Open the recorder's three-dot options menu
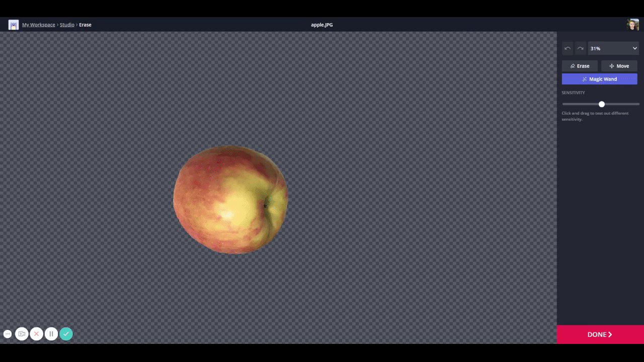Image resolution: width=644 pixels, height=362 pixels. tap(8, 334)
